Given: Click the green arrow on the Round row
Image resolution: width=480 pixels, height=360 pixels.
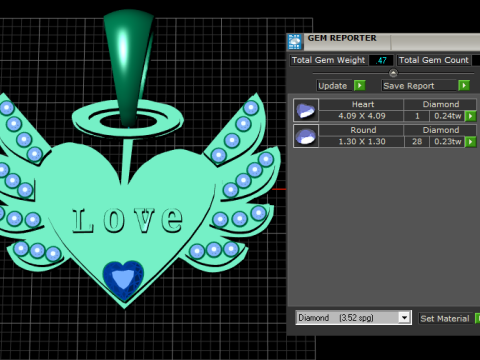Looking at the screenshot, I should click(471, 142).
